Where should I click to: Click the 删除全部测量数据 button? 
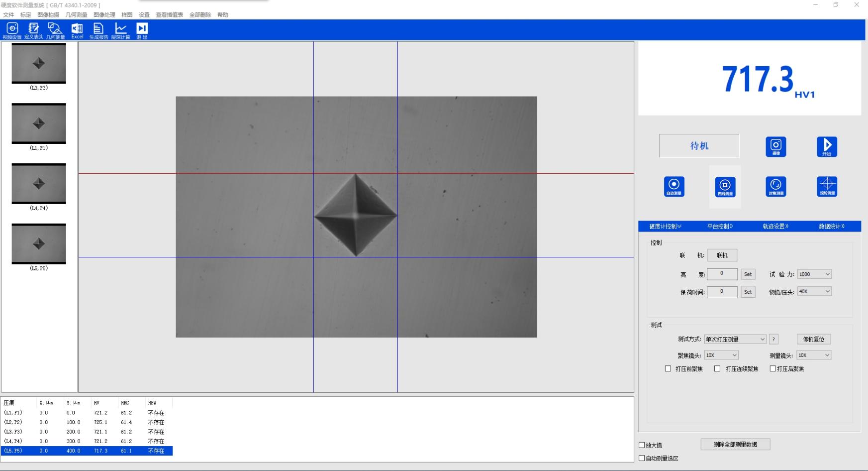[x=735, y=445]
